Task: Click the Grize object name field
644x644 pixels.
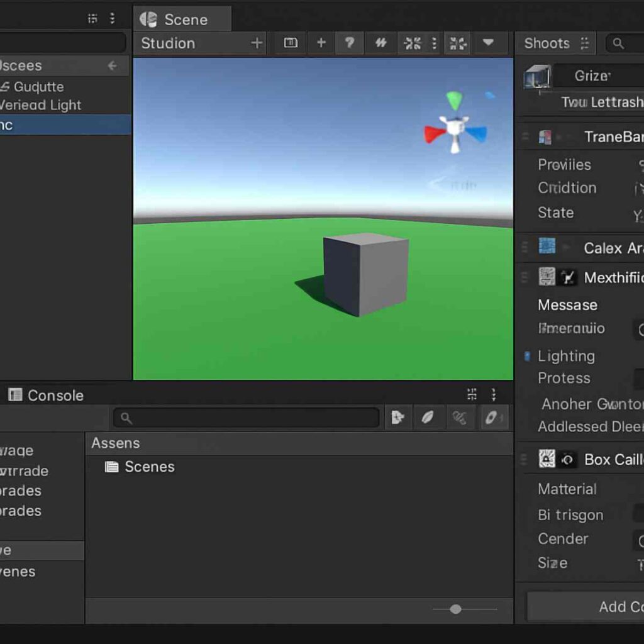Action: [x=599, y=75]
